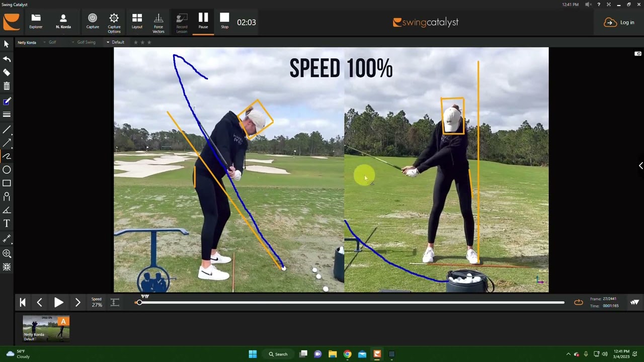Select the text annotation tool
The width and height of the screenshot is (644, 362).
pyautogui.click(x=7, y=223)
